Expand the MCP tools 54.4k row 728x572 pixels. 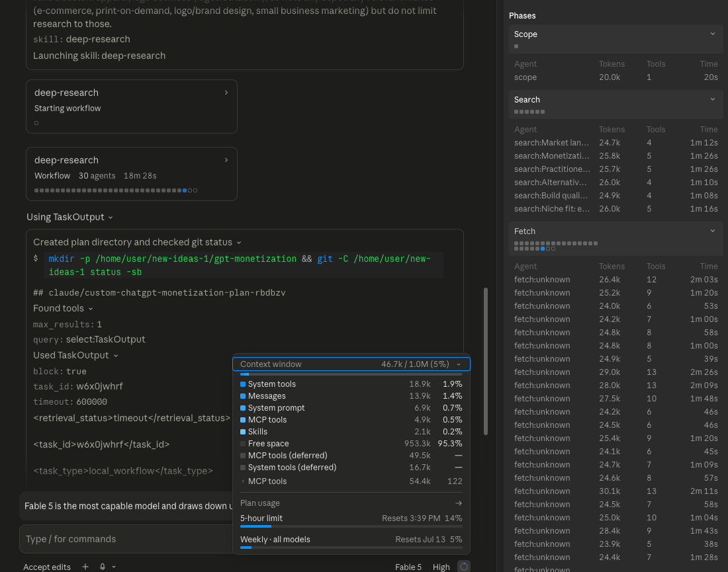[x=351, y=481]
